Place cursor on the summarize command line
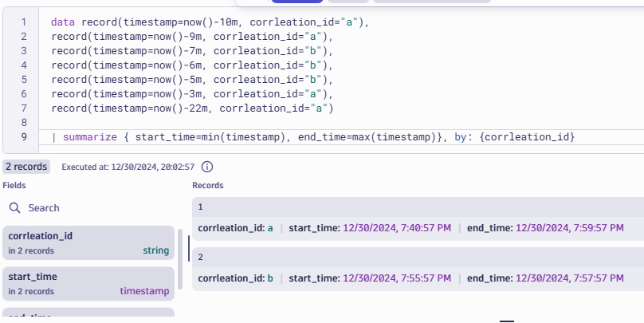Screen dimensions: 644x323 pos(319,138)
